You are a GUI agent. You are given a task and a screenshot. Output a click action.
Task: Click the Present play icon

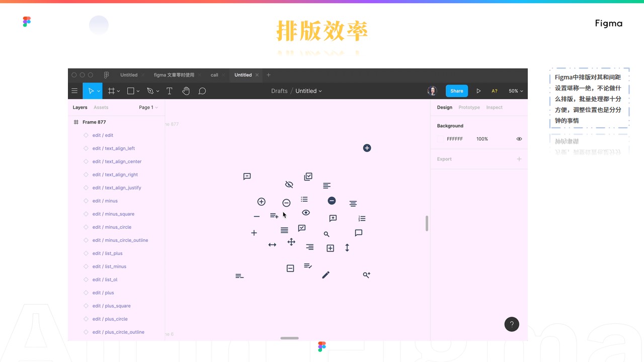click(x=478, y=91)
